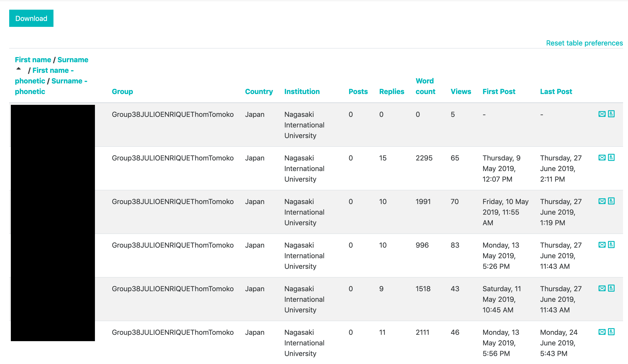Select word count value 2111
The height and width of the screenshot is (364, 628).
point(422,332)
